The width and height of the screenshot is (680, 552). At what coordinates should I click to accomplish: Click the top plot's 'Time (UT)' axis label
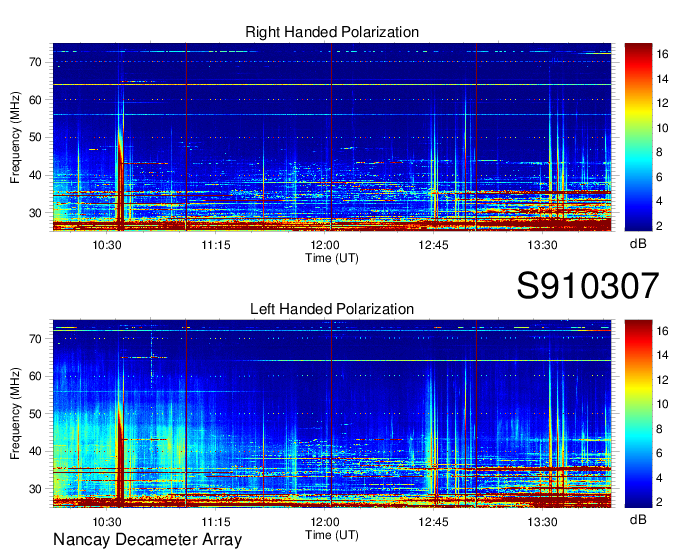(x=332, y=258)
